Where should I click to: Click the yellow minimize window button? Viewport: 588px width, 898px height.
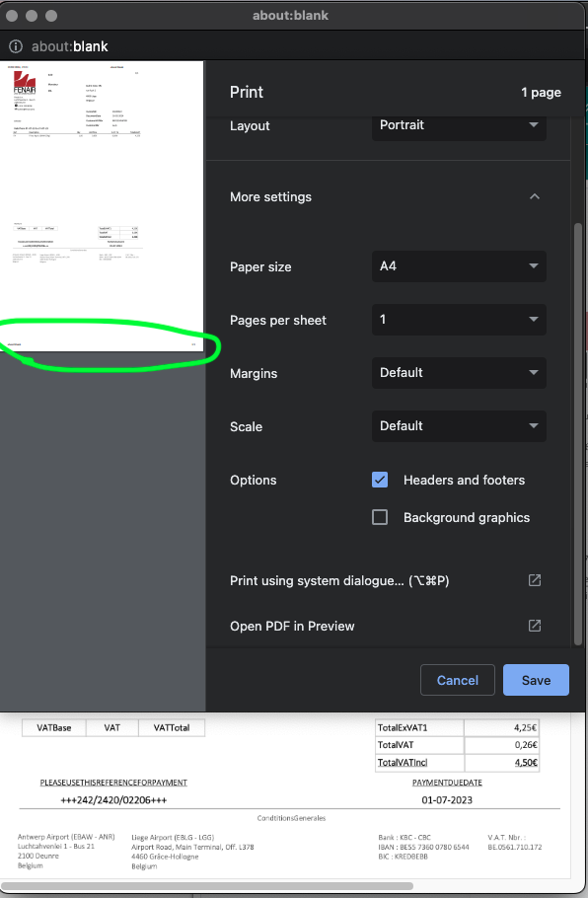[x=32, y=16]
